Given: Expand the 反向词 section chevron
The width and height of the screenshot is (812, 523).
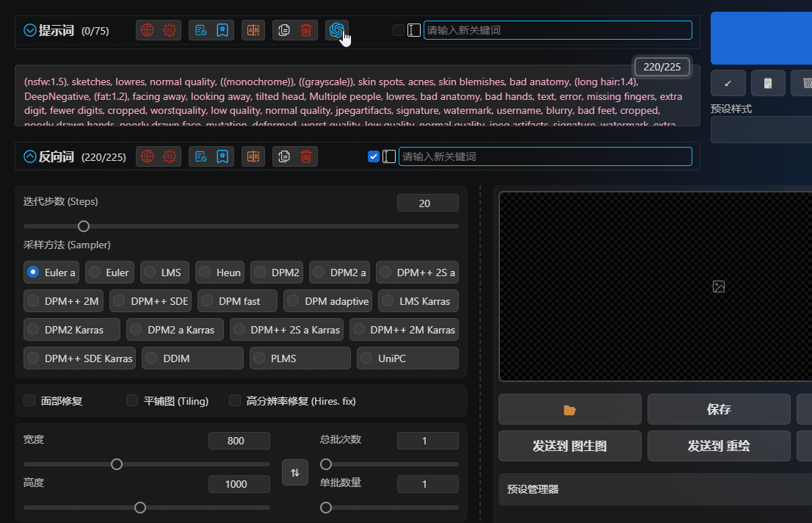Looking at the screenshot, I should pos(30,156).
